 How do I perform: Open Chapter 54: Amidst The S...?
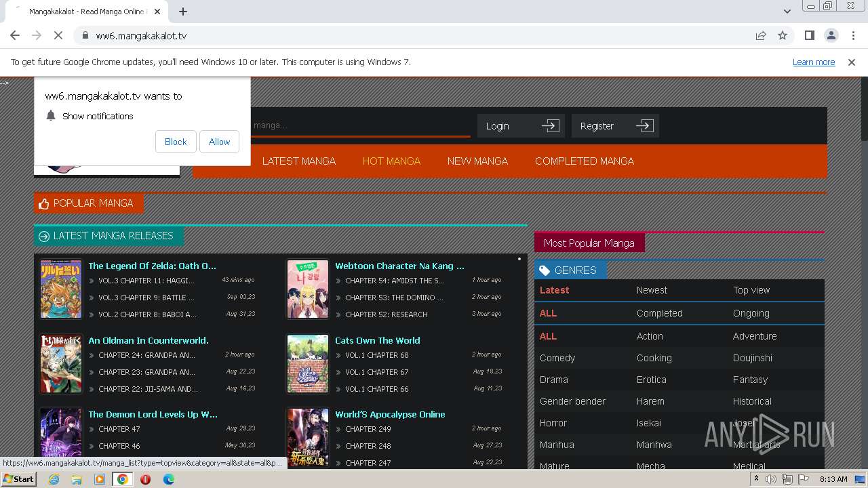pyautogui.click(x=395, y=281)
